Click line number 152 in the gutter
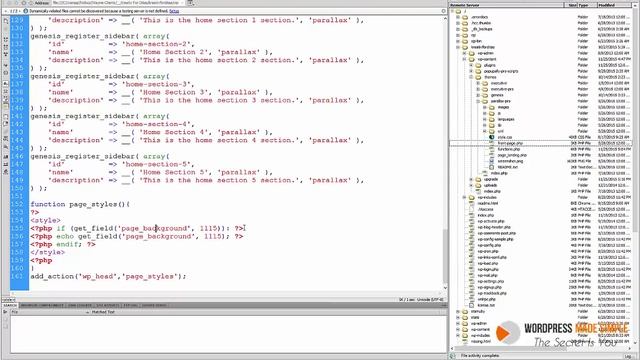Screen dimensions: 640x360 (17, 204)
